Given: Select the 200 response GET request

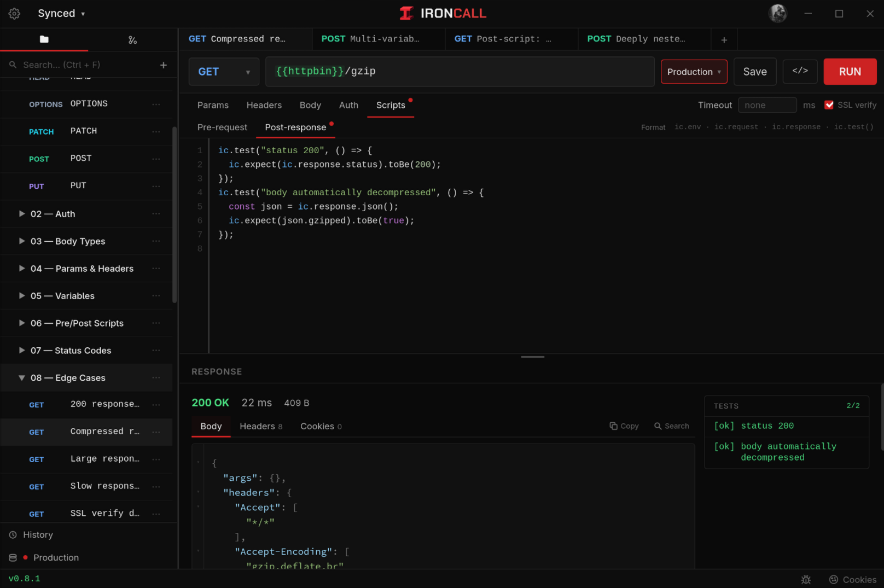Looking at the screenshot, I should pyautogui.click(x=86, y=405).
